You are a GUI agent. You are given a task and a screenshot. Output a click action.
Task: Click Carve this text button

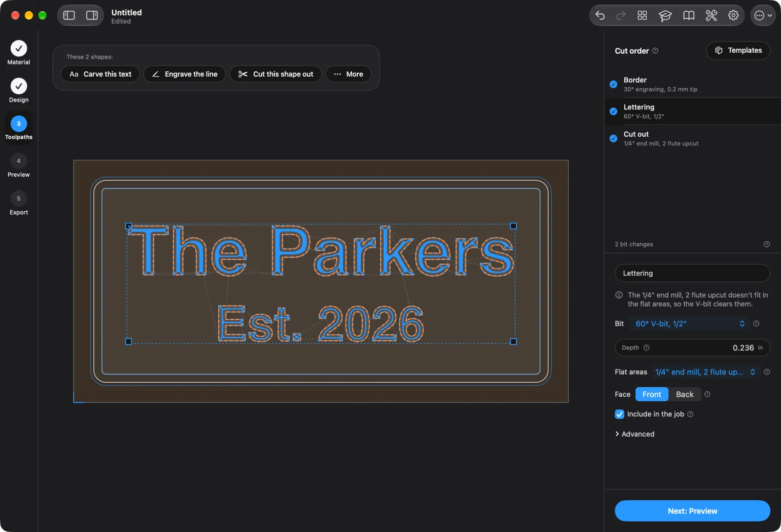[x=101, y=74]
